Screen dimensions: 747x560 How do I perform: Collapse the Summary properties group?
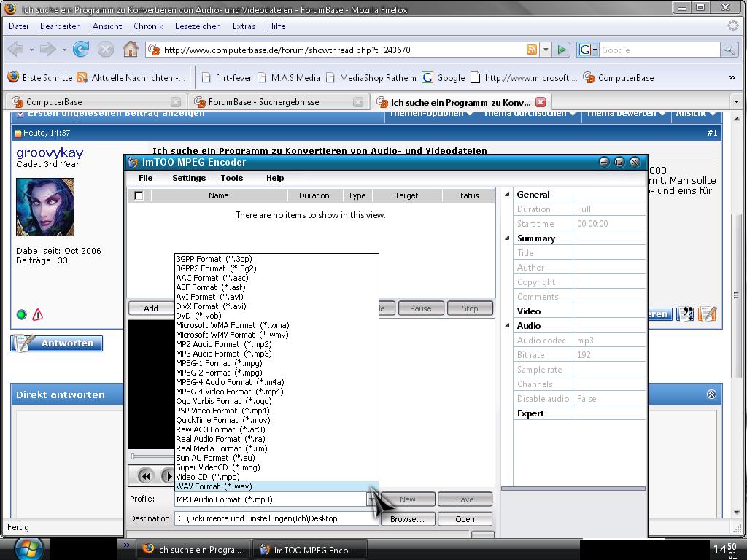[x=507, y=238]
